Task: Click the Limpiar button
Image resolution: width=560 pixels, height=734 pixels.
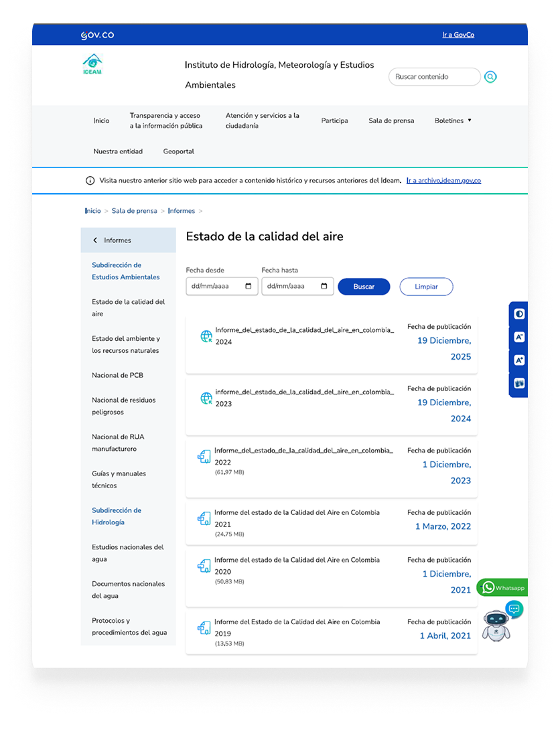Action: [426, 287]
